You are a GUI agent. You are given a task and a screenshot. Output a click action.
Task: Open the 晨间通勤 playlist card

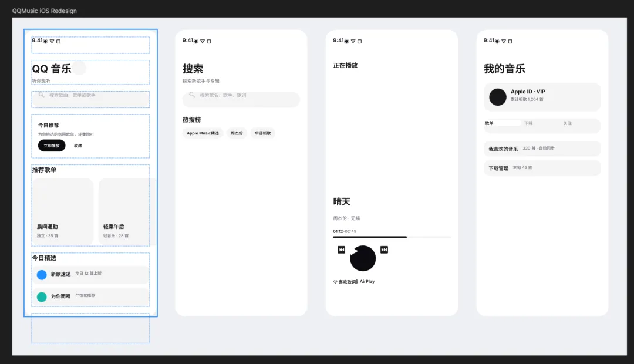[x=63, y=211]
